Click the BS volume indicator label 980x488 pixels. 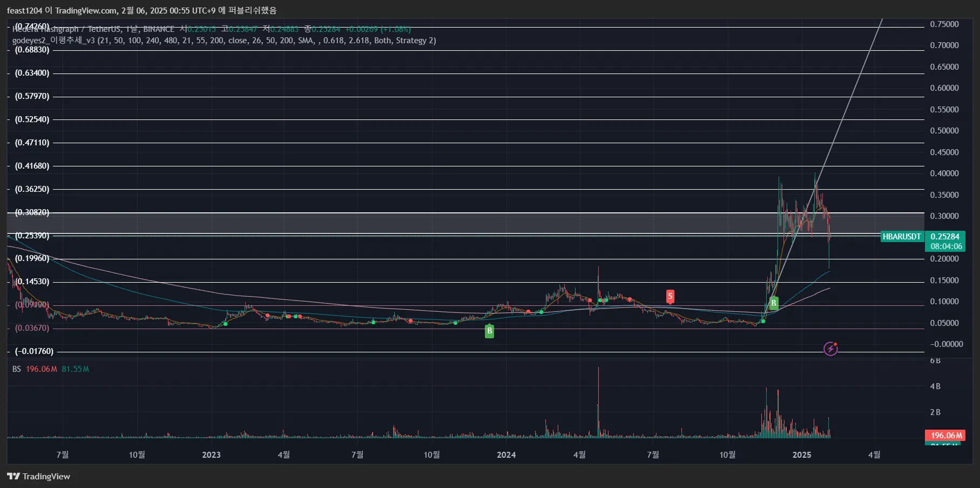coord(17,369)
